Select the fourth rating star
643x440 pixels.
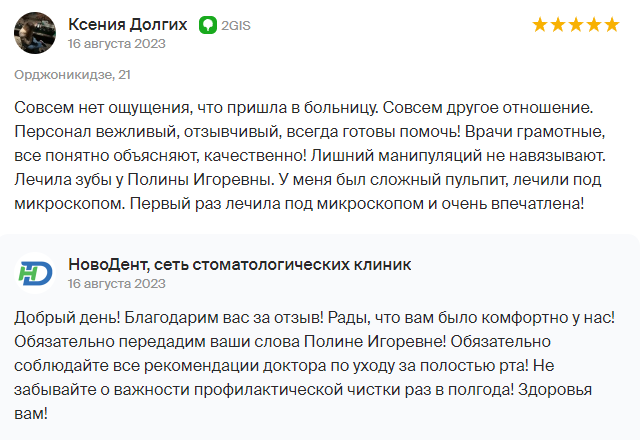594,25
